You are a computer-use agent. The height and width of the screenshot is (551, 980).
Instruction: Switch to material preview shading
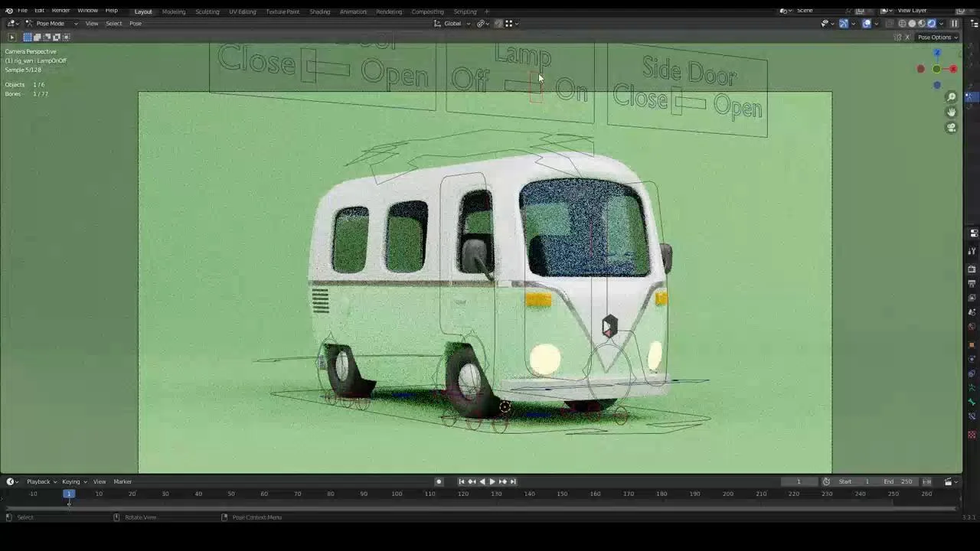[x=922, y=24]
